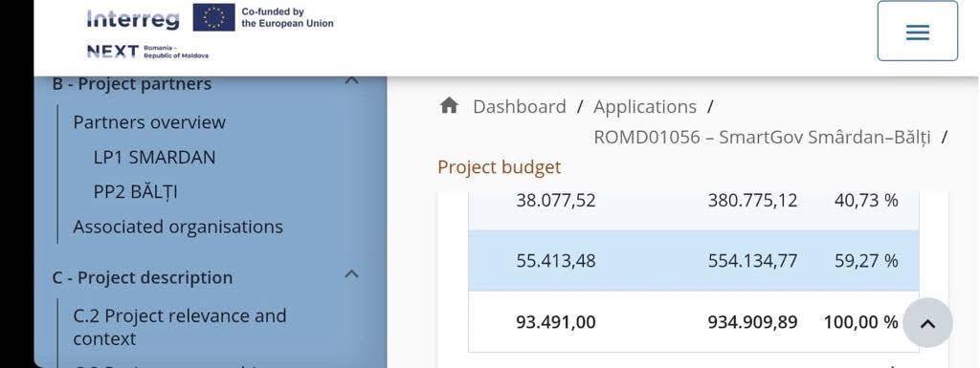Open PP2 BĂLȚI partner entry

point(136,191)
